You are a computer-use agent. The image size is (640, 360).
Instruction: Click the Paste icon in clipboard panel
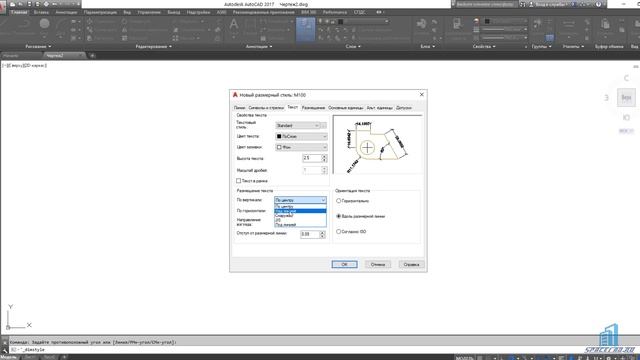605,24
